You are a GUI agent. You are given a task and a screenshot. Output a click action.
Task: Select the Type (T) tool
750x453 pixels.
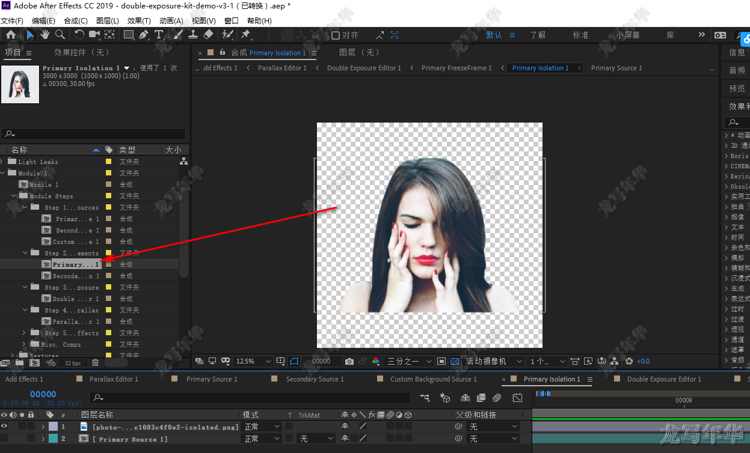(158, 35)
